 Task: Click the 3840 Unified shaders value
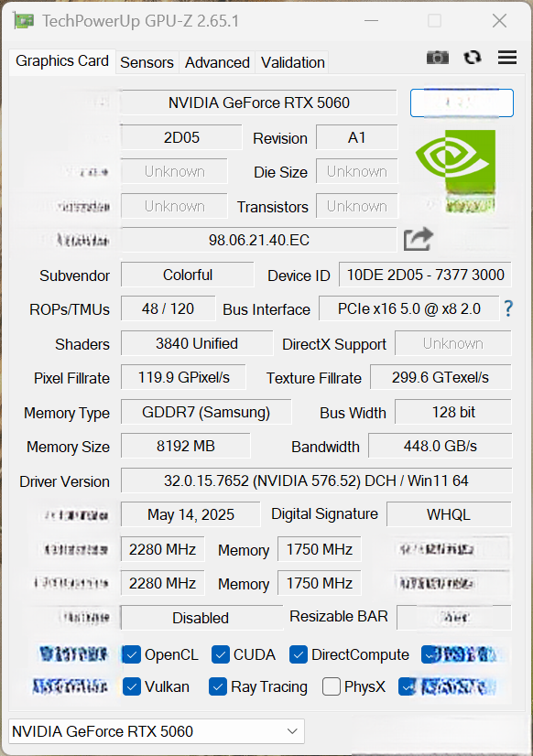(x=197, y=343)
